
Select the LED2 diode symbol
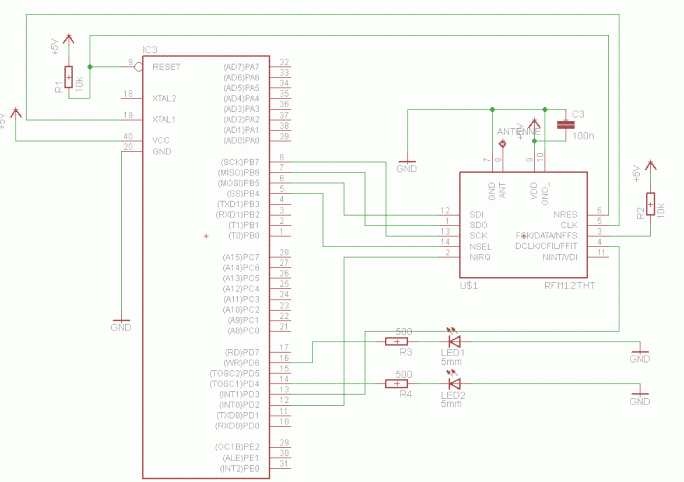pyautogui.click(x=455, y=382)
